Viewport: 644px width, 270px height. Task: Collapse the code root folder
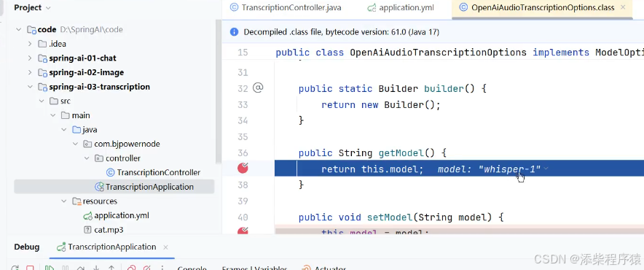(x=18, y=30)
